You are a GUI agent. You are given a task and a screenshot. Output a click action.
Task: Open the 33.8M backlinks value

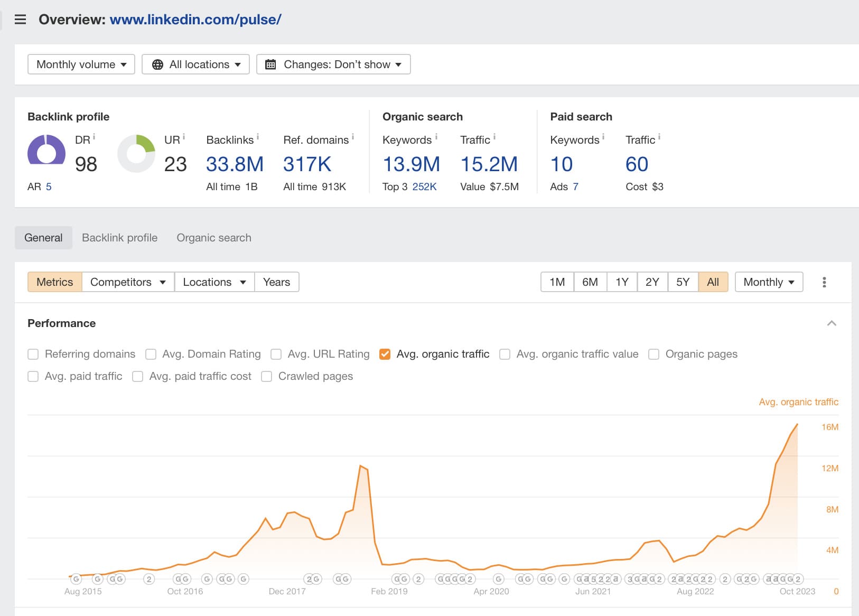coord(235,164)
